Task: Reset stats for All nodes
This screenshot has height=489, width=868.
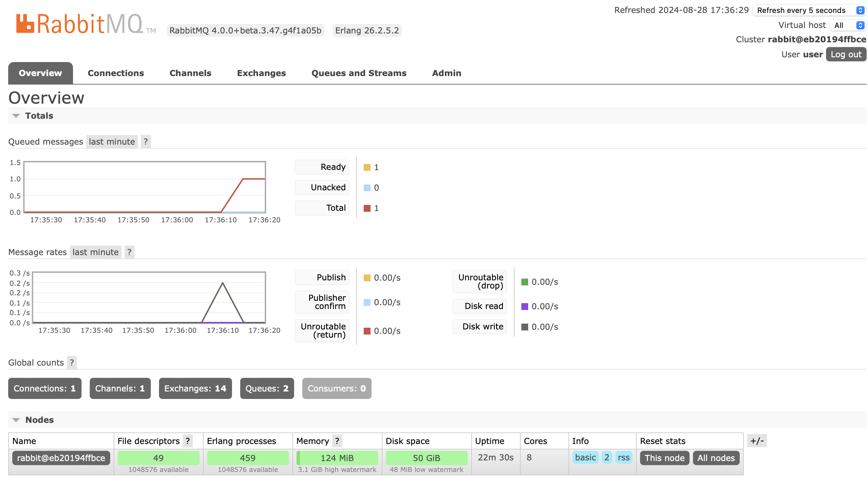Action: tap(716, 458)
